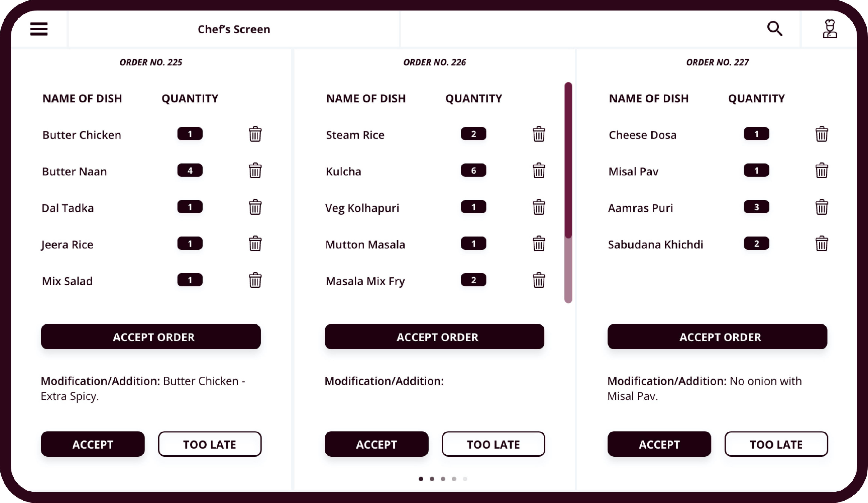Click the search magnifier icon
Viewport: 868px width, 503px height.
point(775,29)
